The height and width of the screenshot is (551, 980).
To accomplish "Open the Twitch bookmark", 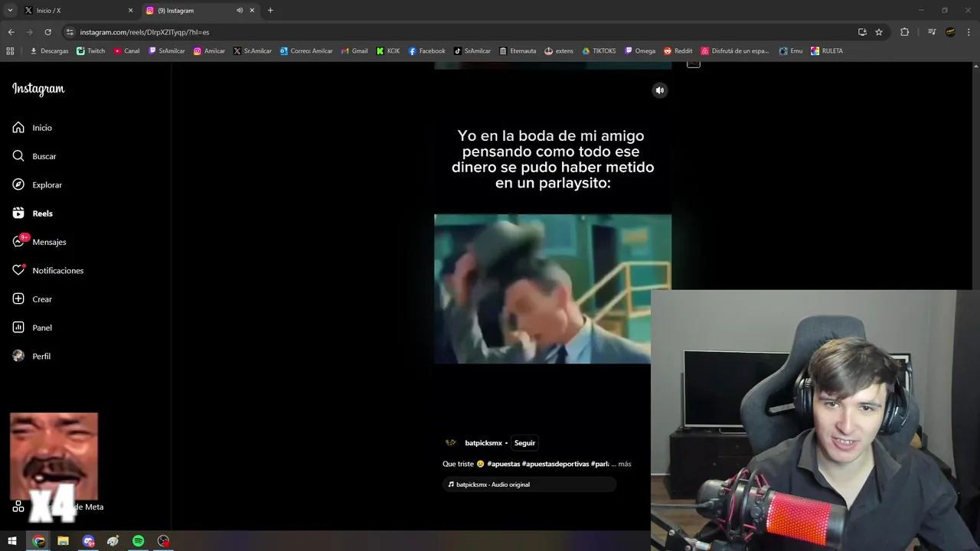I will [x=91, y=51].
